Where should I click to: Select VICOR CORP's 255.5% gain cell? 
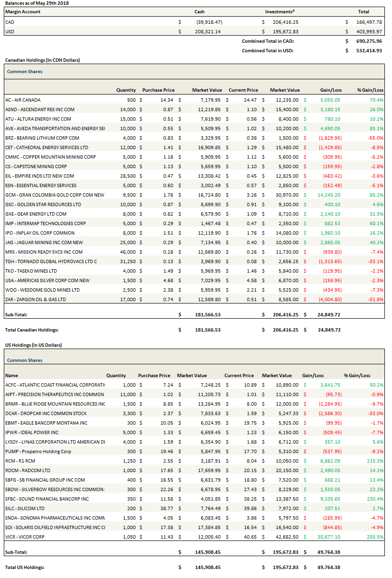tap(375, 537)
